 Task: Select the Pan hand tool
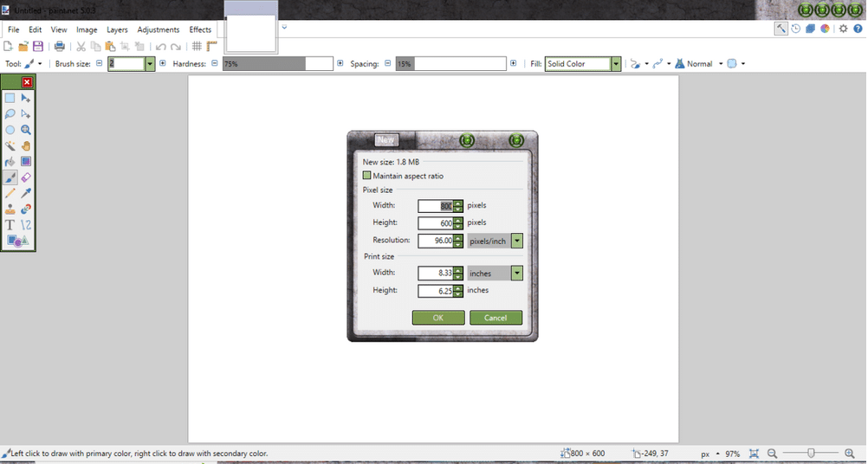(26, 146)
